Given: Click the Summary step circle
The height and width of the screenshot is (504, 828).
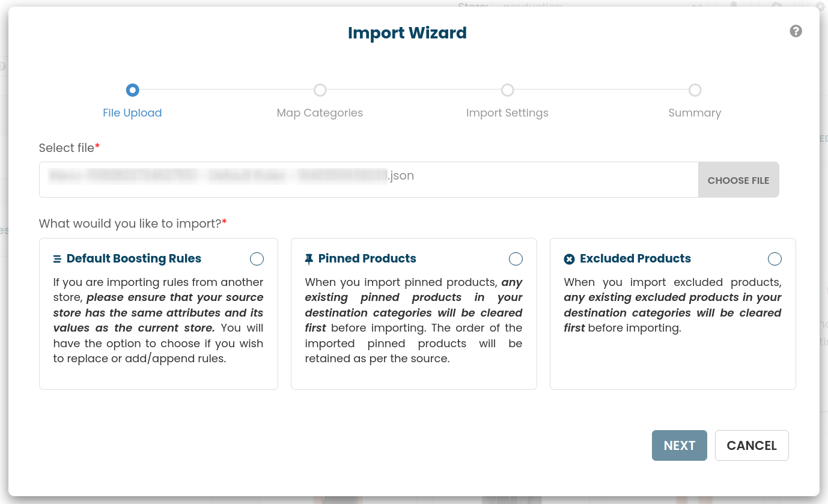Looking at the screenshot, I should coord(695,90).
